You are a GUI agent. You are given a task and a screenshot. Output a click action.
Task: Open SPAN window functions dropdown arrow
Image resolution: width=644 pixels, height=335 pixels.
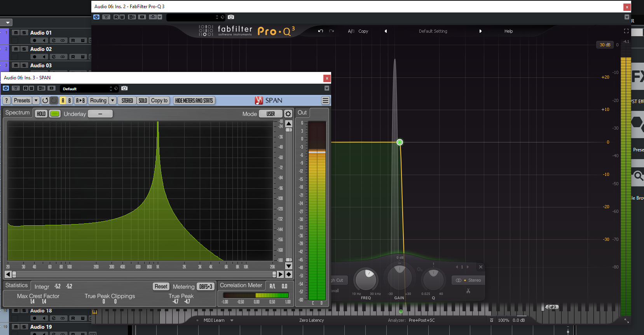[327, 88]
